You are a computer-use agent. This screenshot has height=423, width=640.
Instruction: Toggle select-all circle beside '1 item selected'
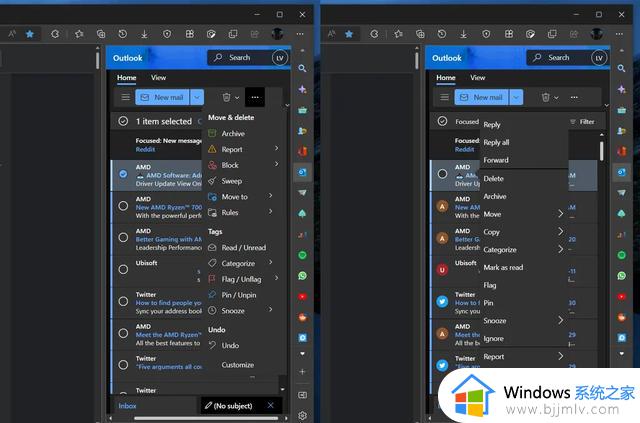pyautogui.click(x=123, y=121)
